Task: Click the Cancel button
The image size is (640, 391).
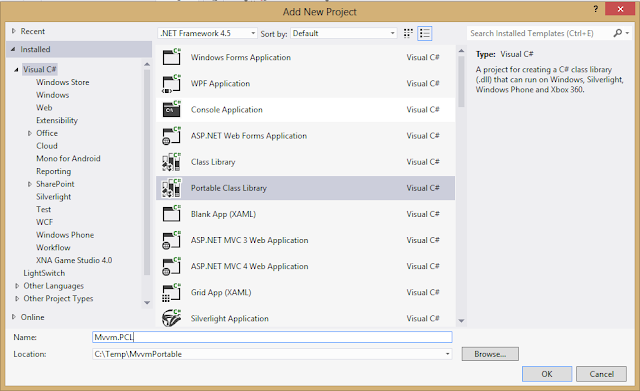Action: point(601,374)
